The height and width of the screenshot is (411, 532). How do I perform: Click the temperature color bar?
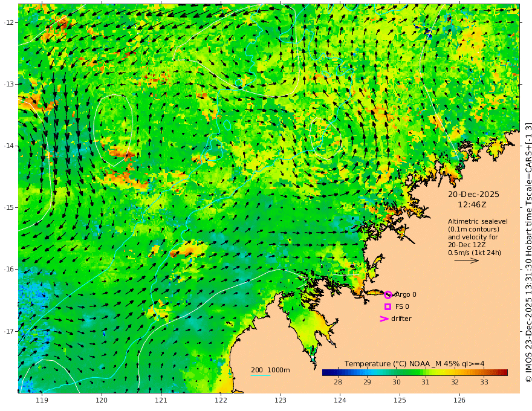(415, 372)
